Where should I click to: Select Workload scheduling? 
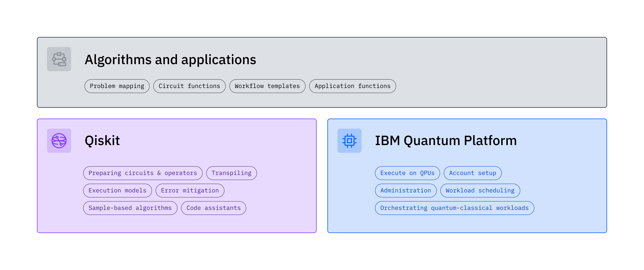pyautogui.click(x=480, y=190)
